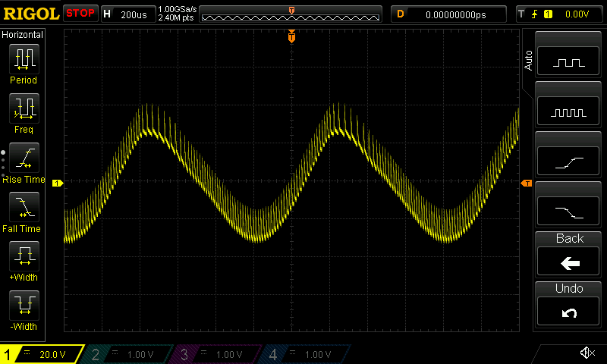Viewport: 607px width, 364px height.
Task: Click the 2.40M pts memory depth text
Action: pos(176,17)
